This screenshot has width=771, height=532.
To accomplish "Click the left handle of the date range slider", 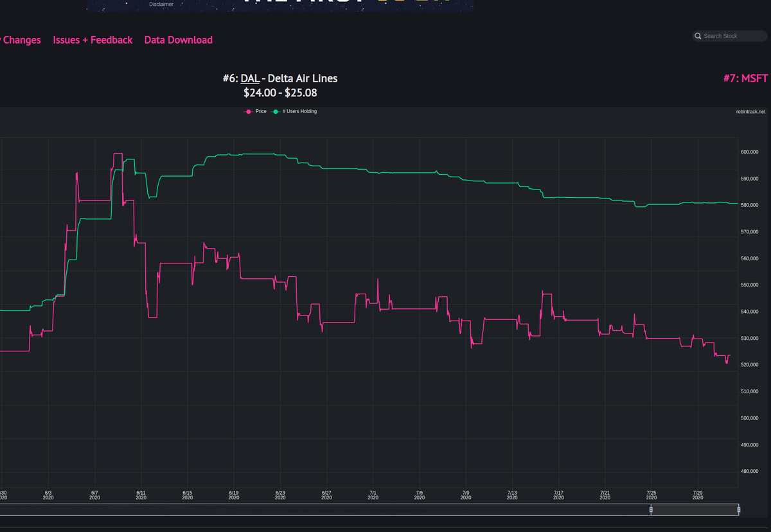I will click(x=651, y=510).
